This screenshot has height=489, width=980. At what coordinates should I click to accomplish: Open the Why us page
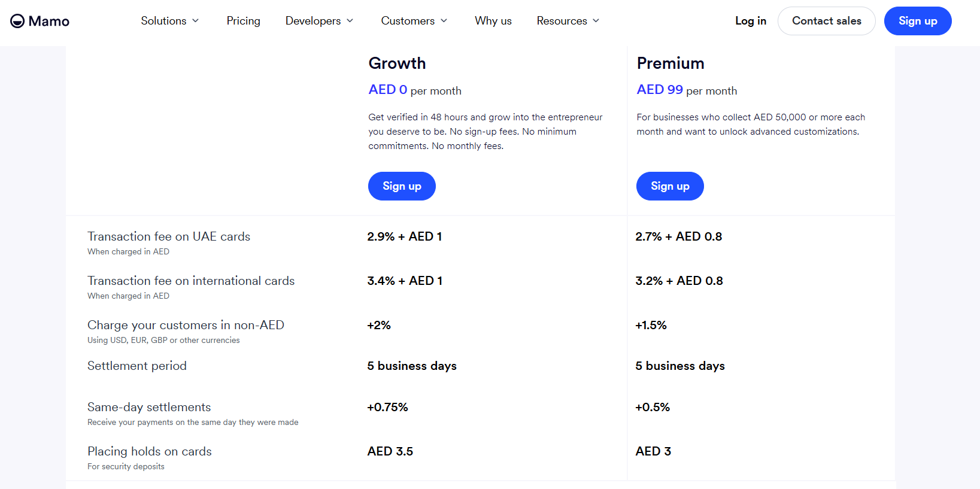point(493,21)
